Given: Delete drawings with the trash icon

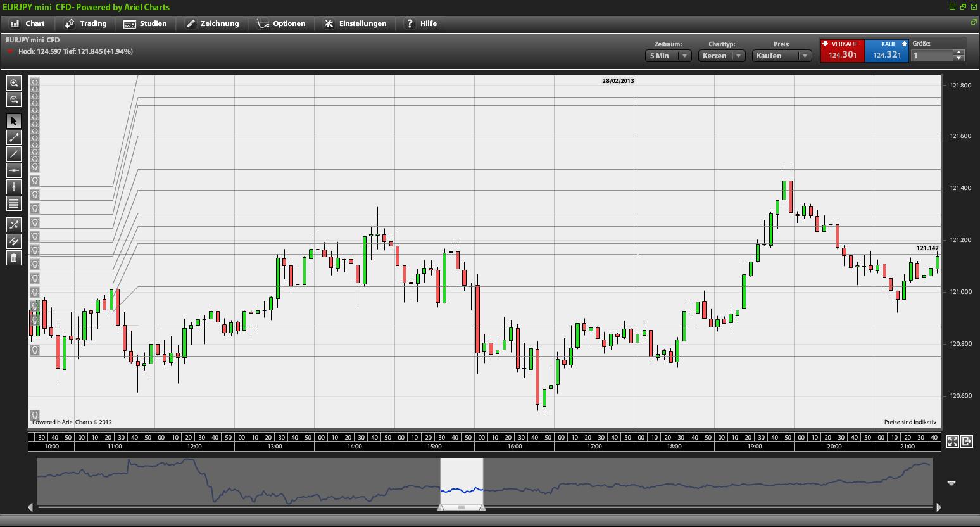Looking at the screenshot, I should [14, 258].
